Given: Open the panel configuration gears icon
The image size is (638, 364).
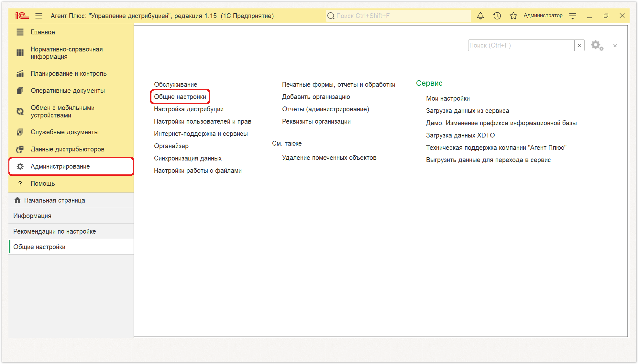Looking at the screenshot, I should tap(597, 46).
